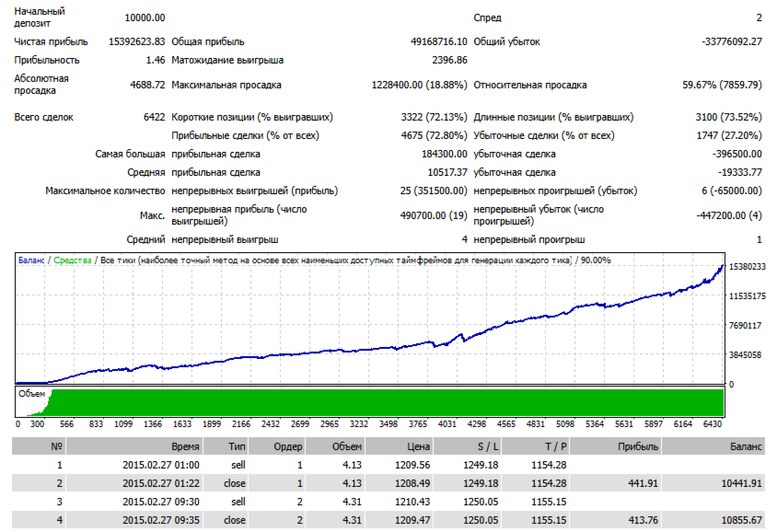
Task: Select the chart quality value 90.00%
Action: tap(597, 260)
